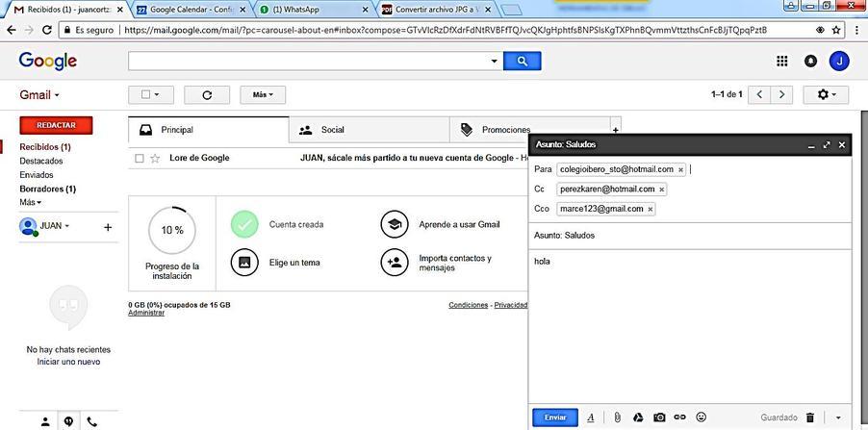868x430 pixels.
Task: Open the Más toolbar dropdown
Action: point(263,94)
